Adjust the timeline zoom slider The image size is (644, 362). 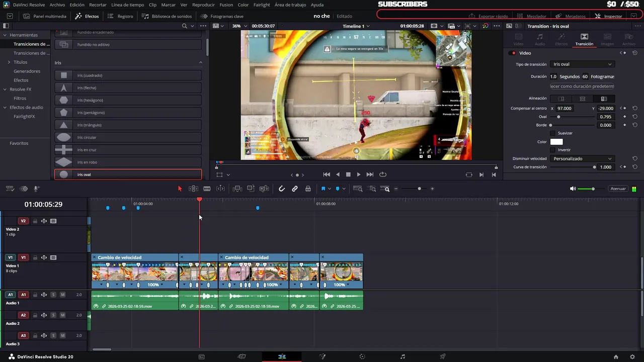419,189
